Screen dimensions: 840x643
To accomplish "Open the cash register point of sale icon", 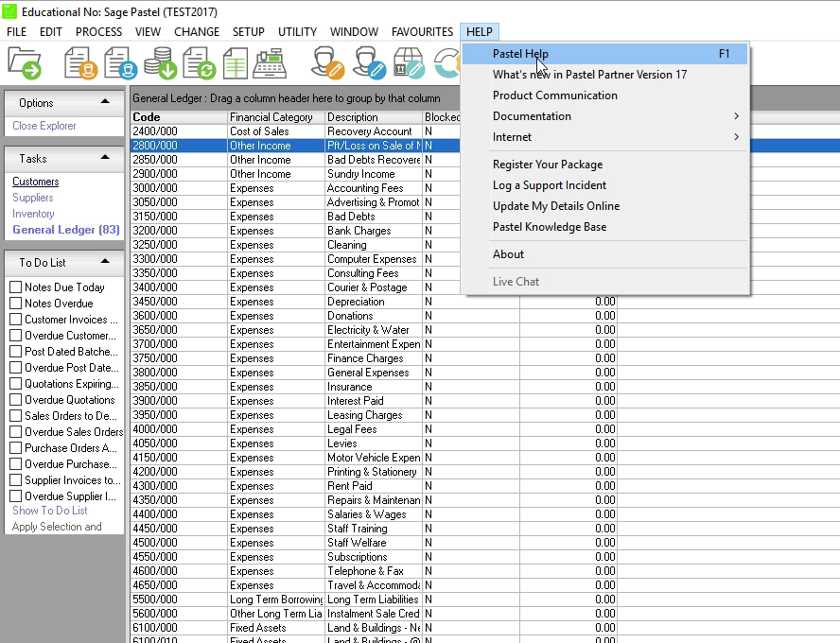I will pyautogui.click(x=271, y=63).
